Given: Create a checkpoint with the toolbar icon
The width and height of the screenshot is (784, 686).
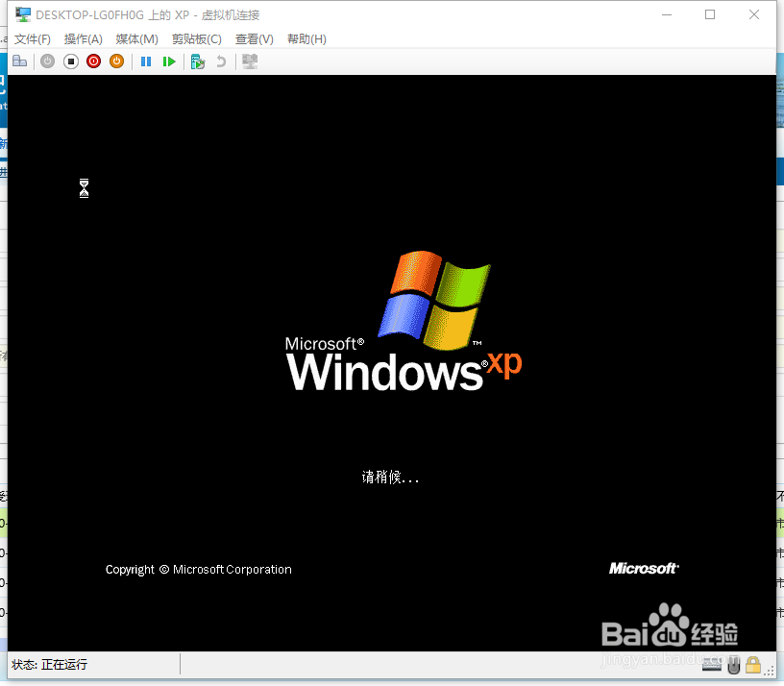Looking at the screenshot, I should (x=198, y=61).
